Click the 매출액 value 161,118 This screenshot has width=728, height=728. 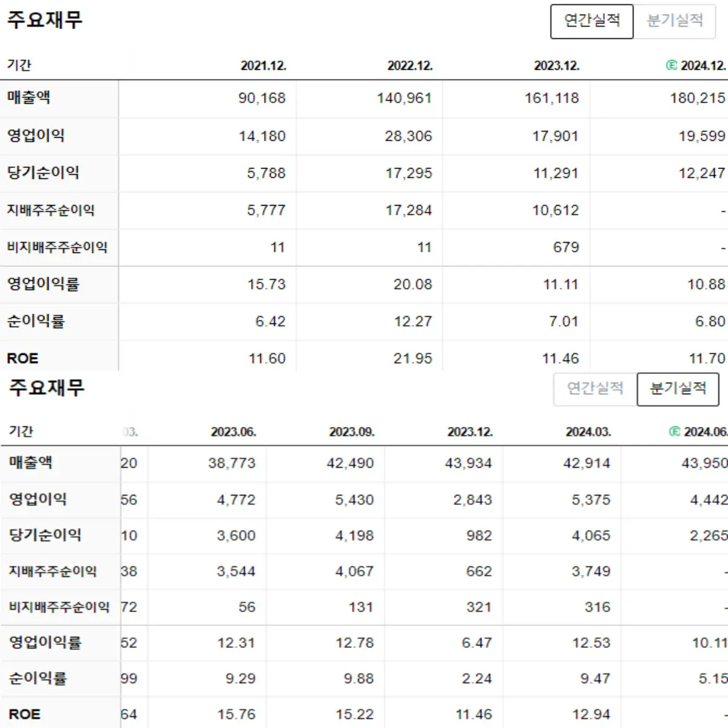(552, 98)
